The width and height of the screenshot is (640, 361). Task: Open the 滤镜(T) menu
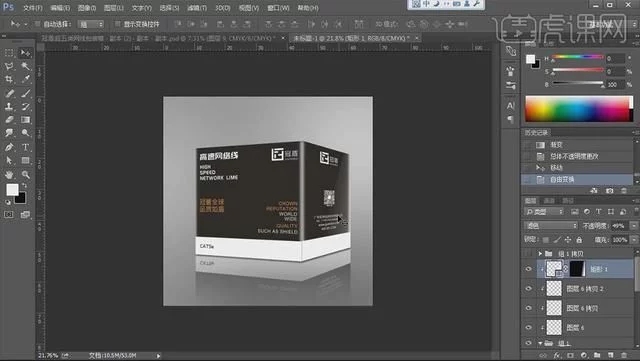point(197,8)
